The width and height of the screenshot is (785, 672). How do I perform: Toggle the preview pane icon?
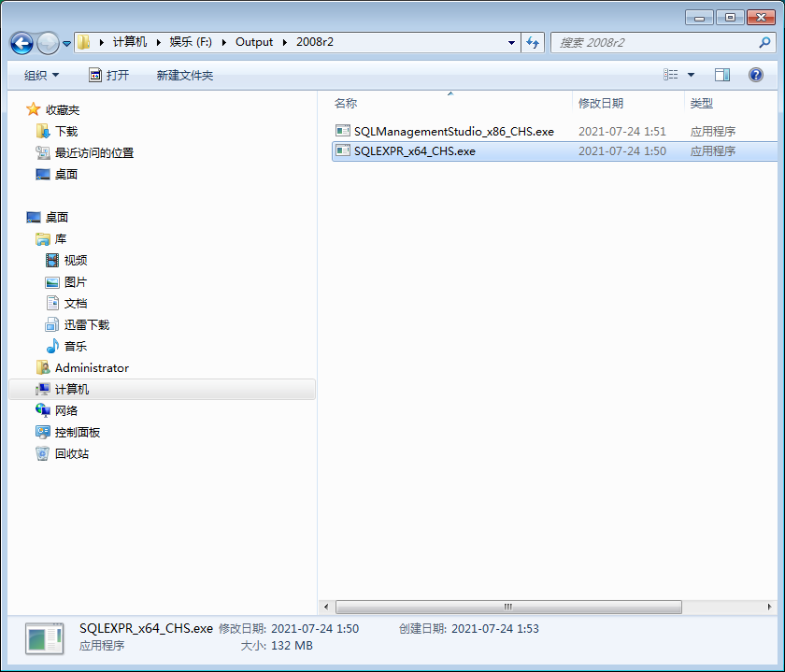[x=722, y=75]
